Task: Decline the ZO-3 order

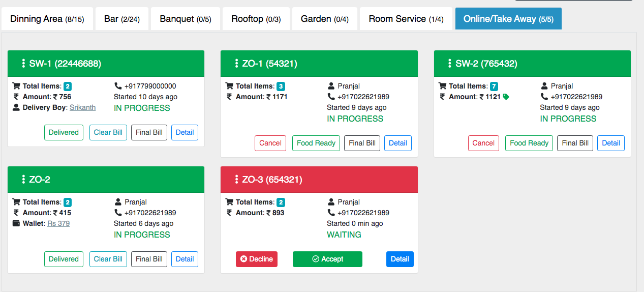Action: 257,259
